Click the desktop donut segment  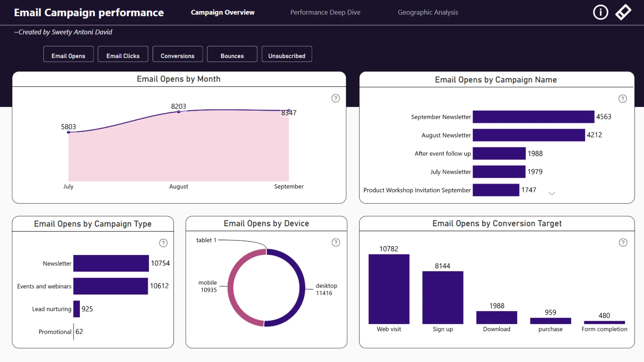click(x=302, y=288)
